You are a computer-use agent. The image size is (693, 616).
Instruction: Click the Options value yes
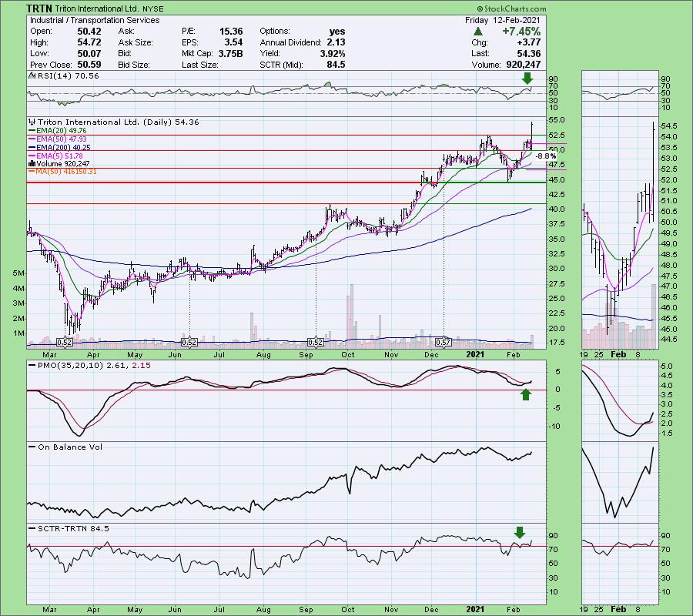337,32
